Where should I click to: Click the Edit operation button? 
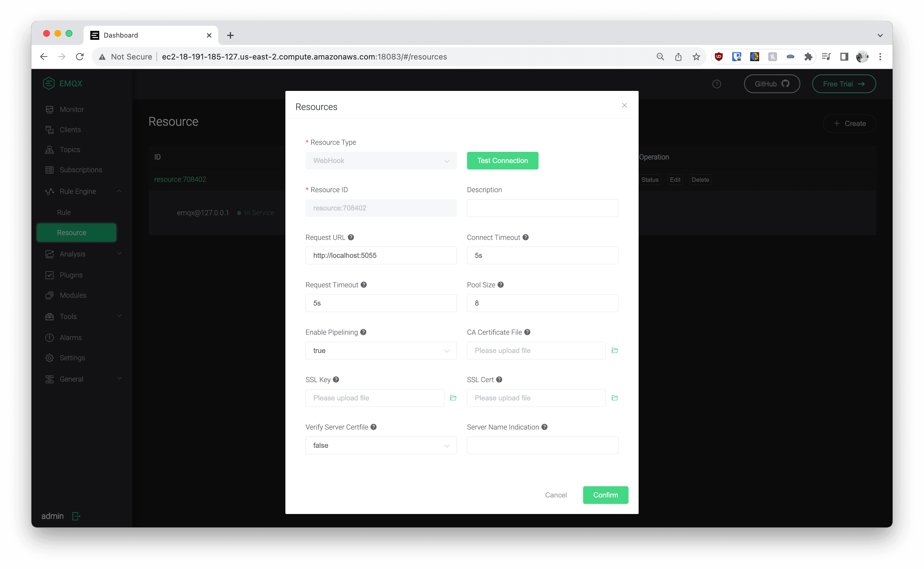tap(675, 180)
